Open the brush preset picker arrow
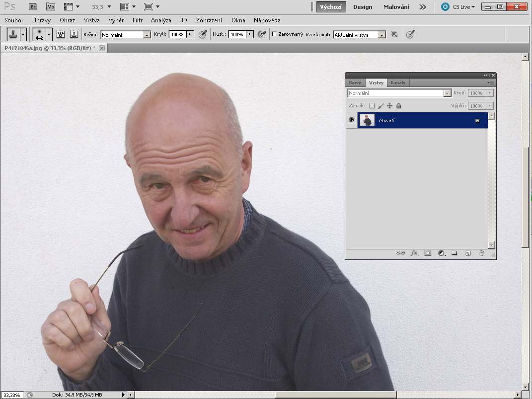The image size is (532, 399). pyautogui.click(x=49, y=34)
